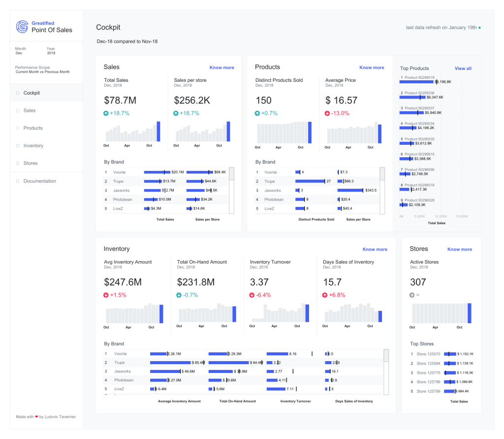The height and width of the screenshot is (439, 504).
Task: Click the square marker beside the Stores menu item
Action: point(18,164)
